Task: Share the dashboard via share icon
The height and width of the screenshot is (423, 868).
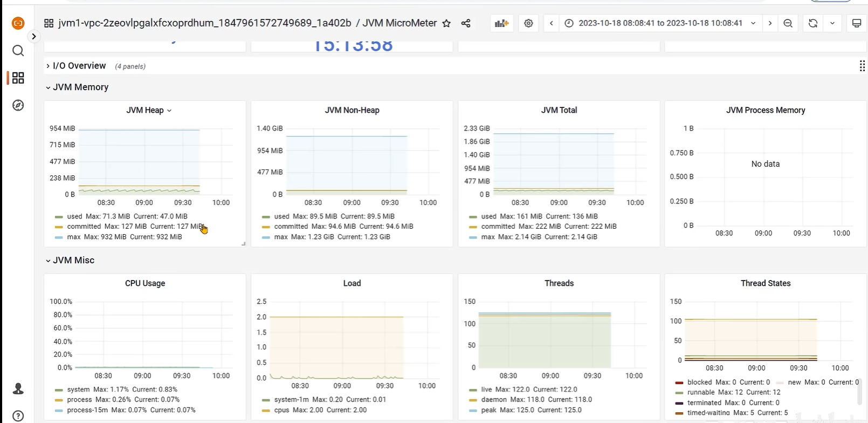Action: (466, 23)
